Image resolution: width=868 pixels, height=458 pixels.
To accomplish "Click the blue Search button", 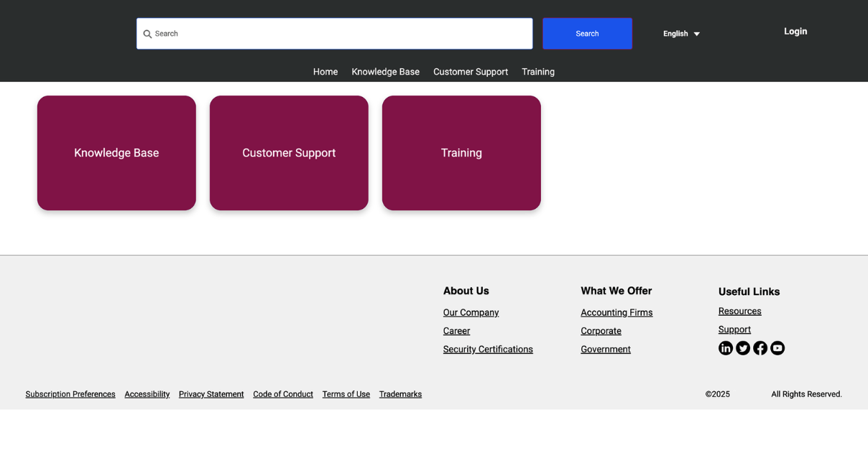I will 587,34.
